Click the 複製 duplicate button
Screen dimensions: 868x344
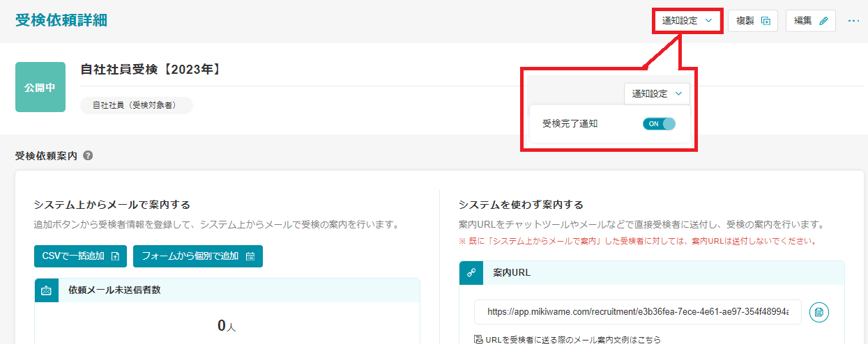click(x=753, y=21)
